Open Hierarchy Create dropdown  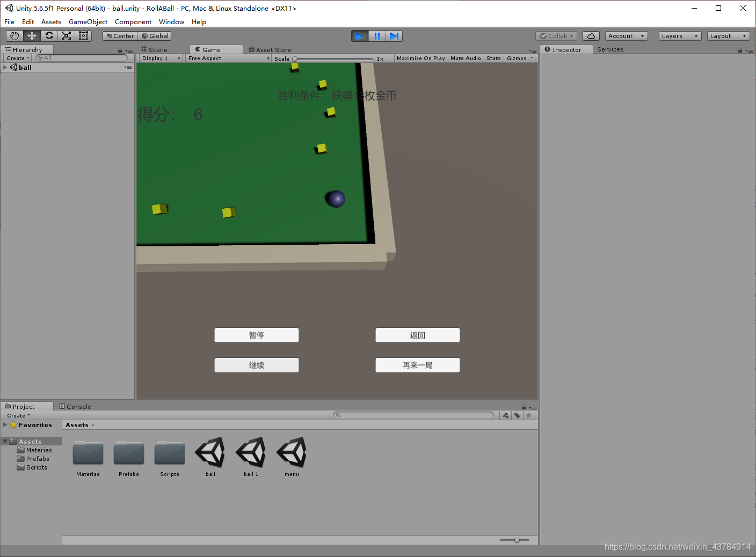click(18, 58)
